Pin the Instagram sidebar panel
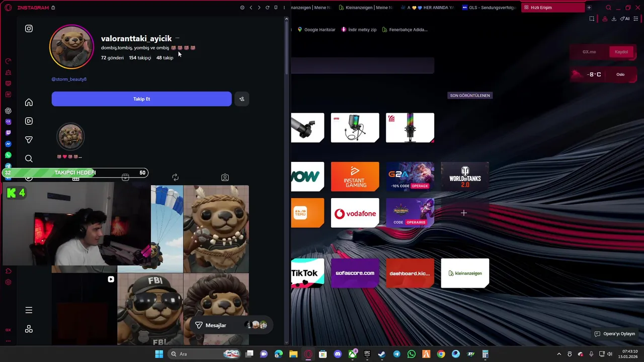Image resolution: width=644 pixels, height=362 pixels. [276, 8]
